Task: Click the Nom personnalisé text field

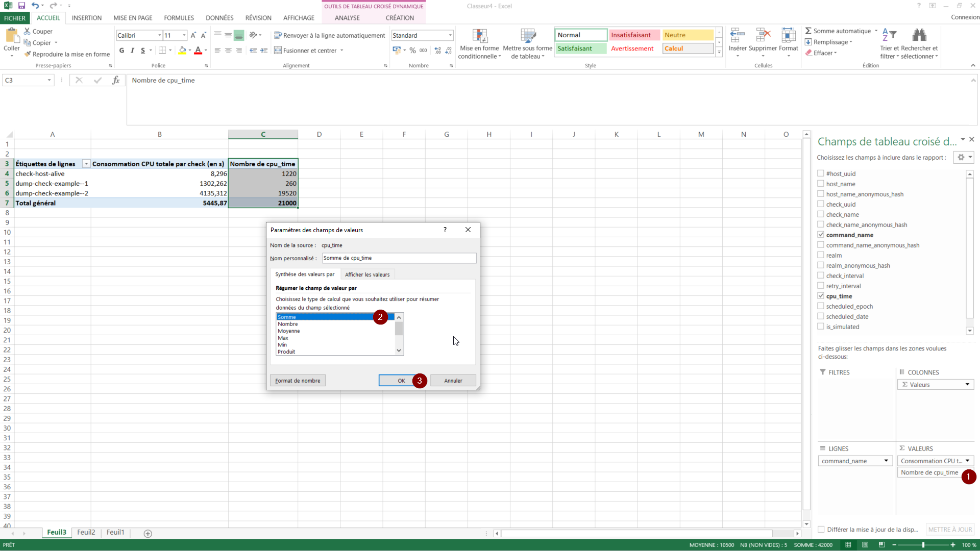Action: (399, 258)
